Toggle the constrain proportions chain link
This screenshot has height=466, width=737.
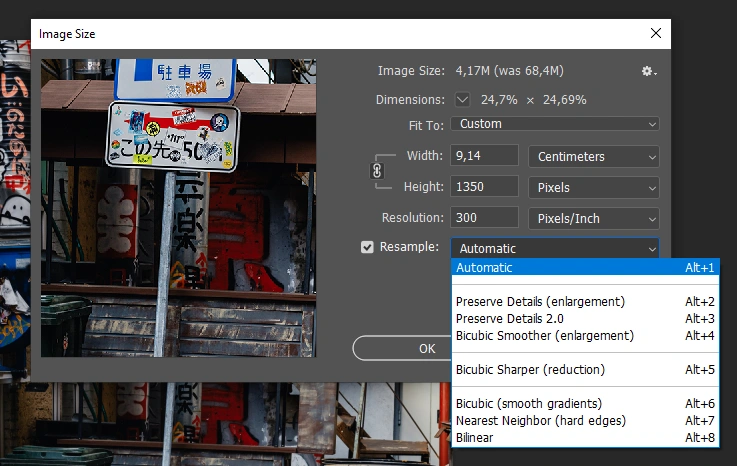click(x=377, y=171)
